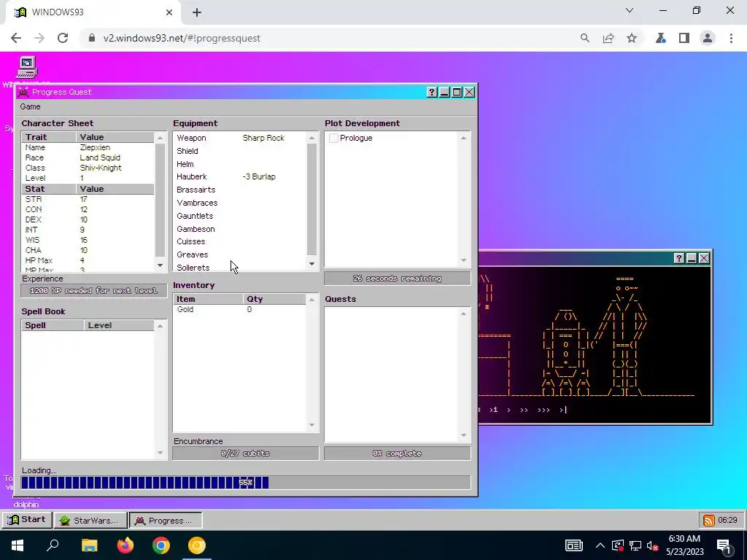Image resolution: width=747 pixels, height=560 pixels.
Task: Open Firefox from the Windows taskbar
Action: point(125,545)
